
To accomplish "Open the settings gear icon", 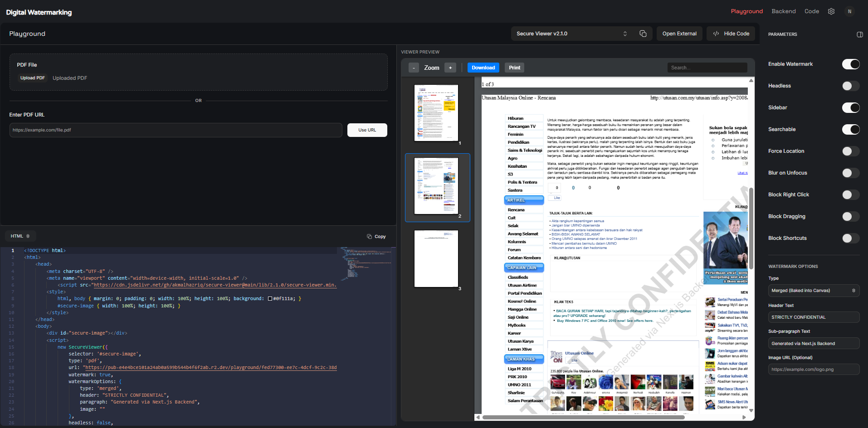I will coord(831,11).
